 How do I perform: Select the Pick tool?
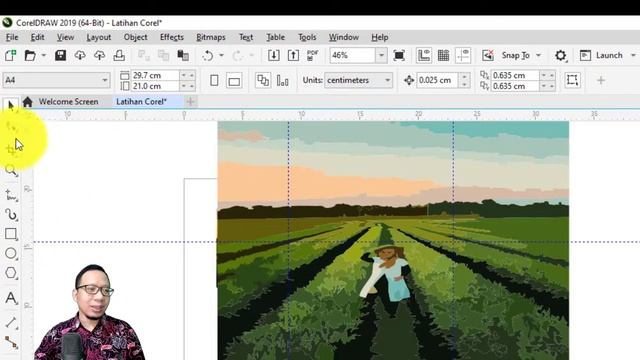(x=10, y=105)
